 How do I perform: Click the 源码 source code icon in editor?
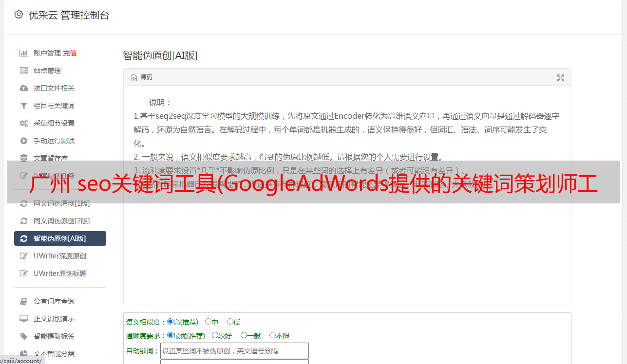tap(134, 78)
